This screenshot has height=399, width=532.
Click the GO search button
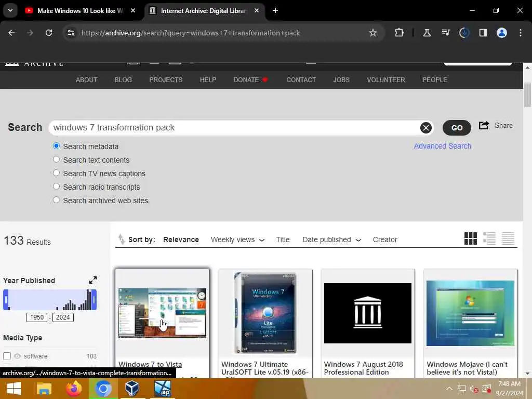click(457, 128)
